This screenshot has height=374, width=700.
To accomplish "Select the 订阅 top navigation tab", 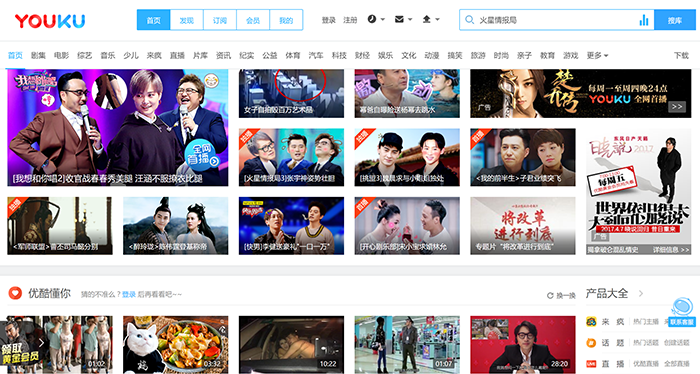I will (x=220, y=20).
